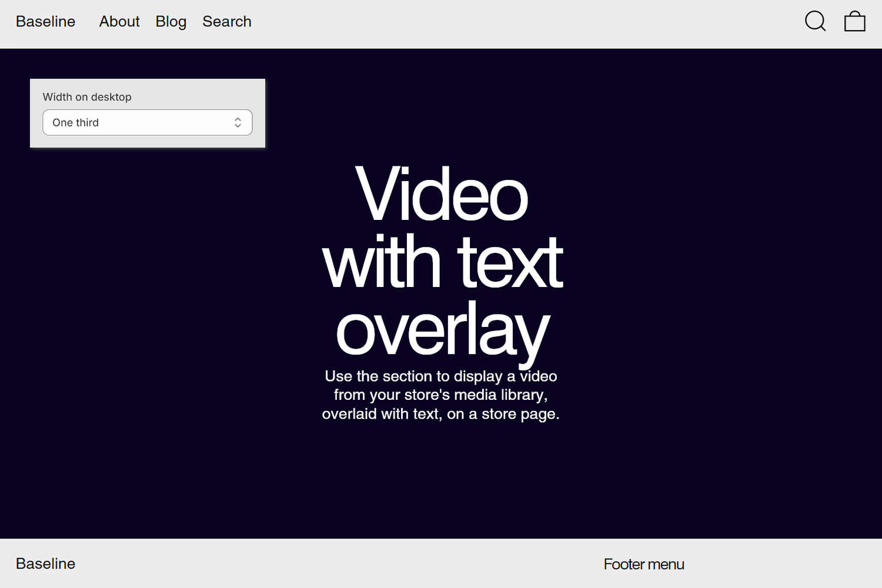Select Search in the navigation bar

click(226, 21)
